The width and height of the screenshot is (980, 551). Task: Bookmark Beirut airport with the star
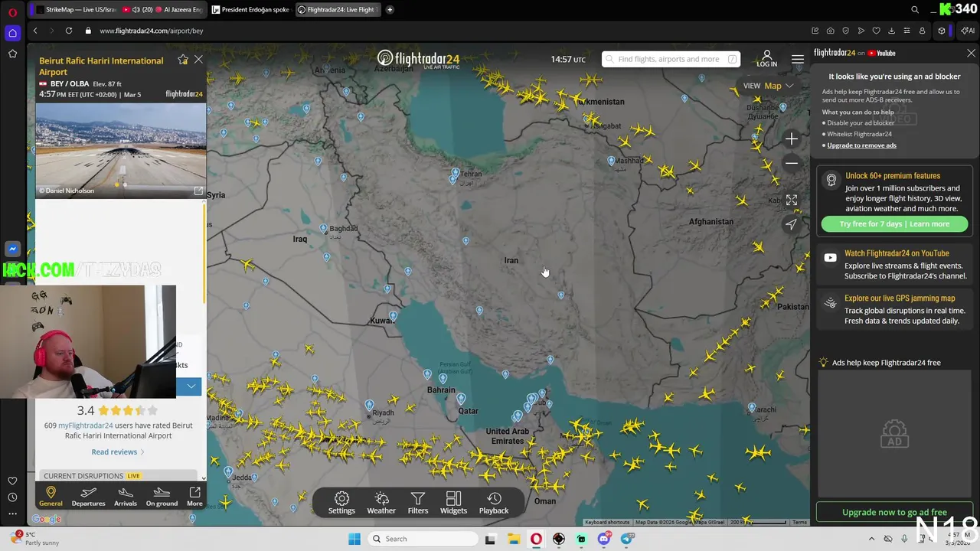coord(183,59)
